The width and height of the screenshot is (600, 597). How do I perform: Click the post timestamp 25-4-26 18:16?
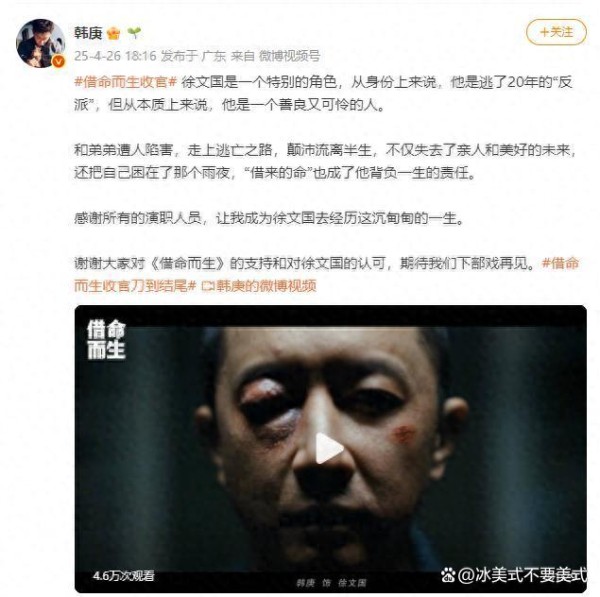[x=115, y=56]
